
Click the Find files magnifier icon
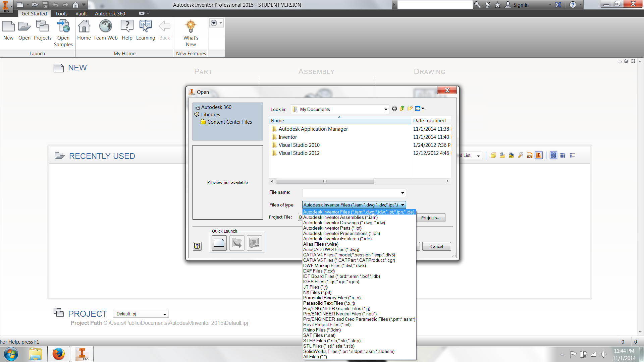(x=520, y=155)
